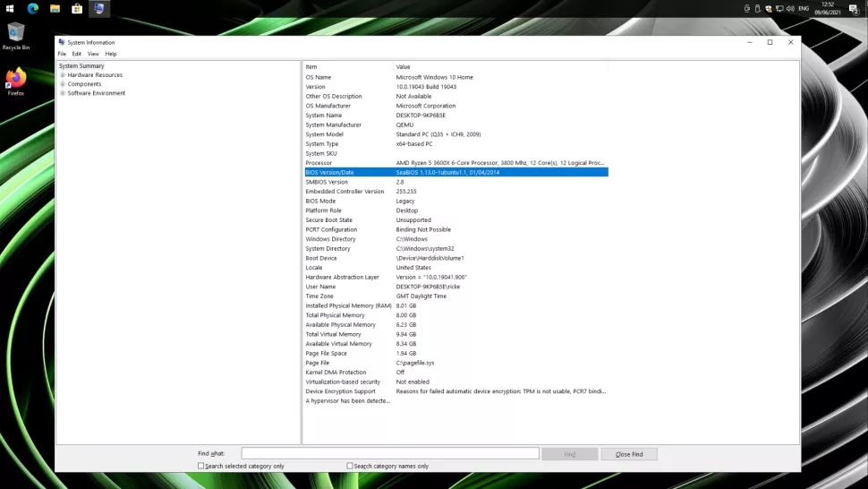Open Microsoft Edge from the taskbar
Screen dimensions: 868x489
[x=33, y=9]
